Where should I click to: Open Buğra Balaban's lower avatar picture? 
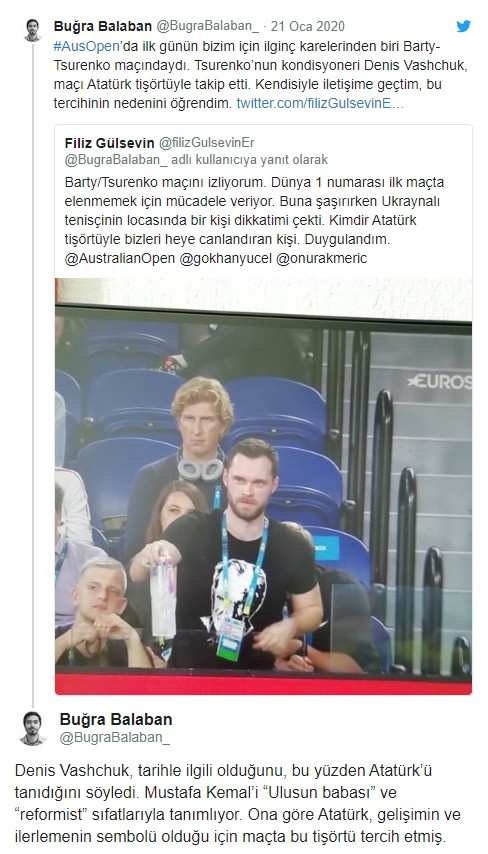(33, 728)
